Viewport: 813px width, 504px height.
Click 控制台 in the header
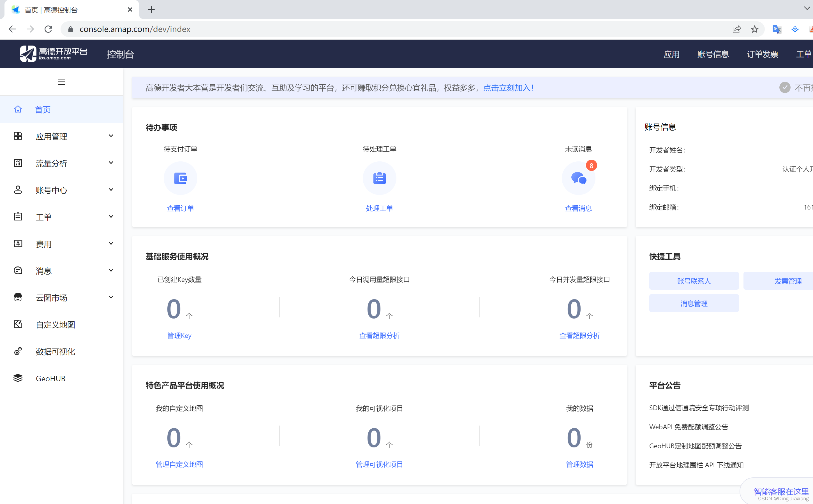[x=120, y=54]
